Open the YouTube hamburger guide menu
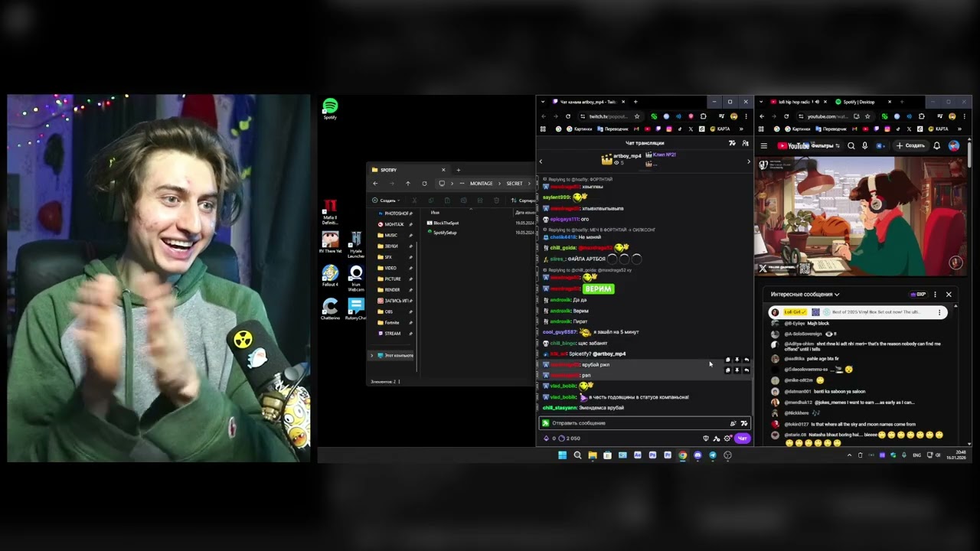This screenshot has height=551, width=980. tap(763, 145)
